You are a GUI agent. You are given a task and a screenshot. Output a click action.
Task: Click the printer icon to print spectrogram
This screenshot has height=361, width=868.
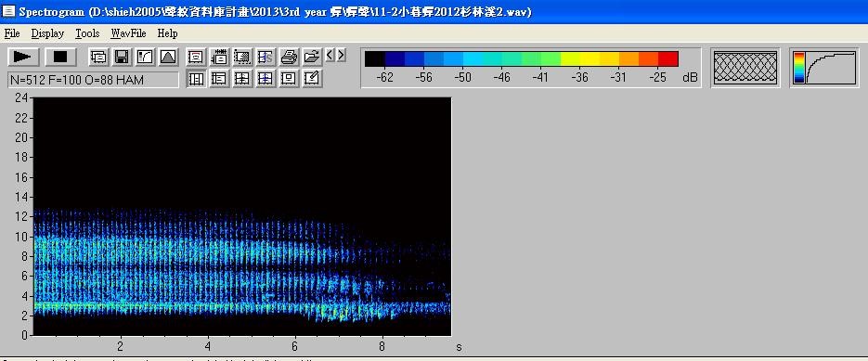pos(290,57)
